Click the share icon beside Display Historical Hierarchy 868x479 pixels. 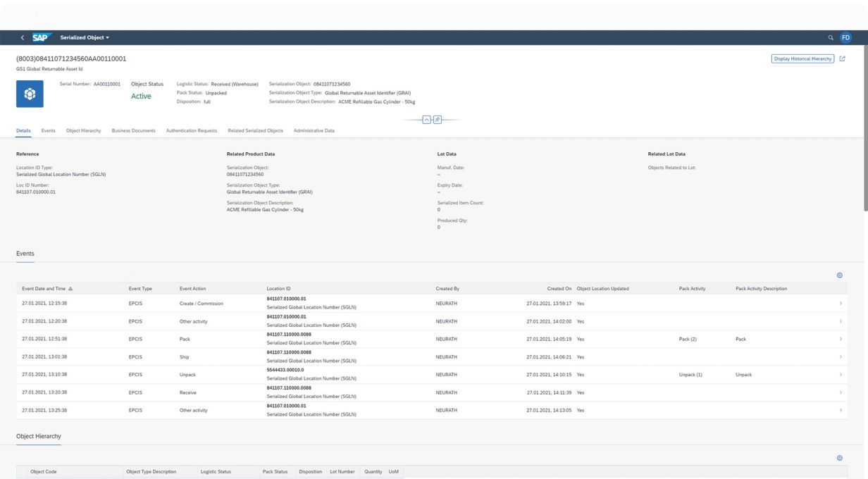click(843, 59)
